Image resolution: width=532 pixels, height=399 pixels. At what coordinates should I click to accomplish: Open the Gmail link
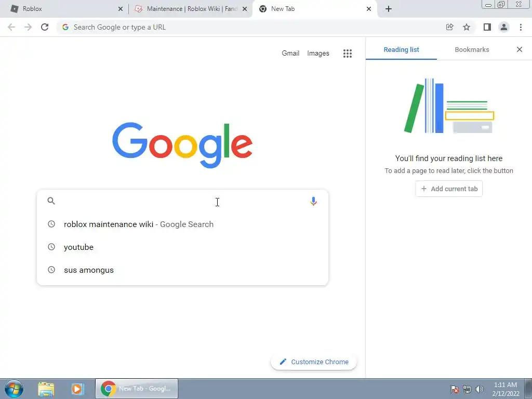pos(290,54)
